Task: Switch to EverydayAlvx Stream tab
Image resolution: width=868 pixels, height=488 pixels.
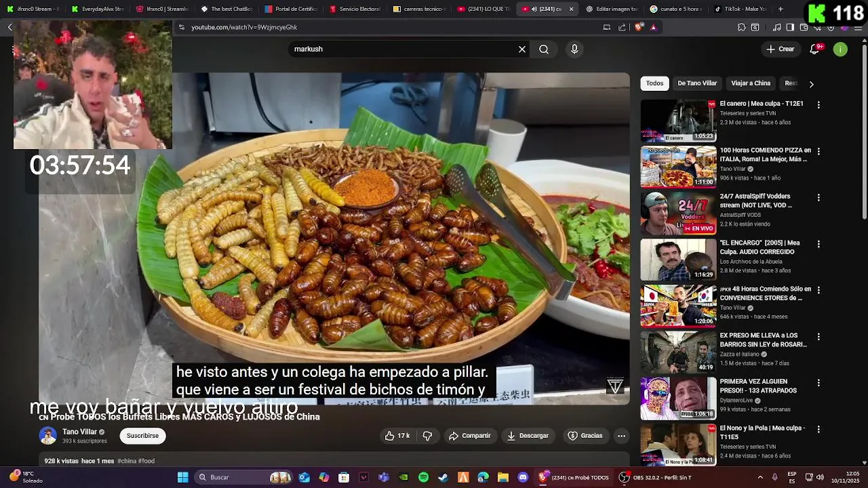Action: tap(97, 9)
